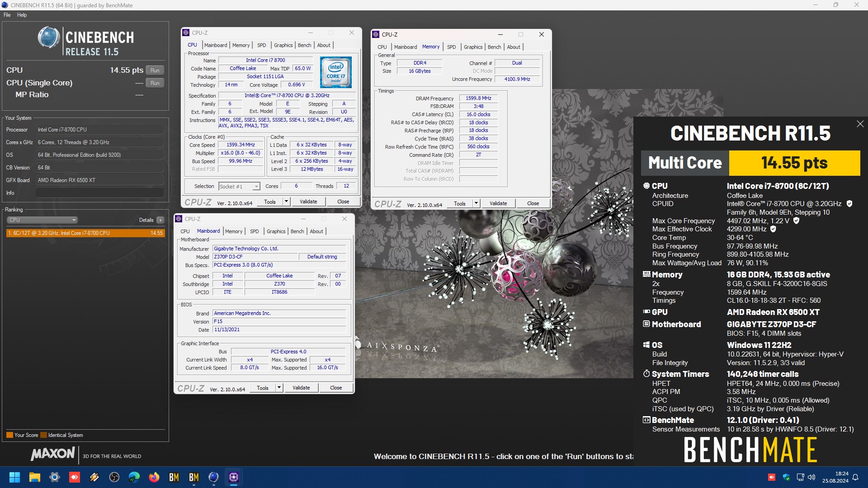Open Firefox from the taskbar
The width and height of the screenshot is (868, 488).
click(154, 477)
